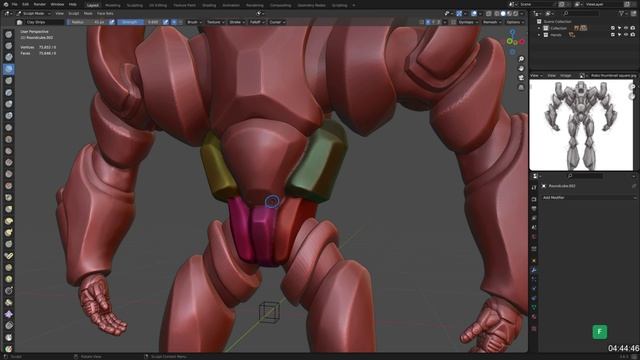Hide the Collection in viewport
This screenshot has width=640, height=360.
pyautogui.click(x=626, y=28)
